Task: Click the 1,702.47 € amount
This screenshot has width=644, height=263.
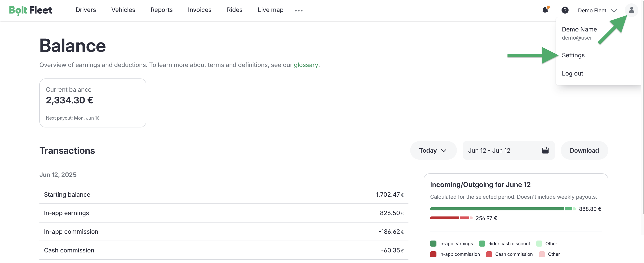Action: 390,194
